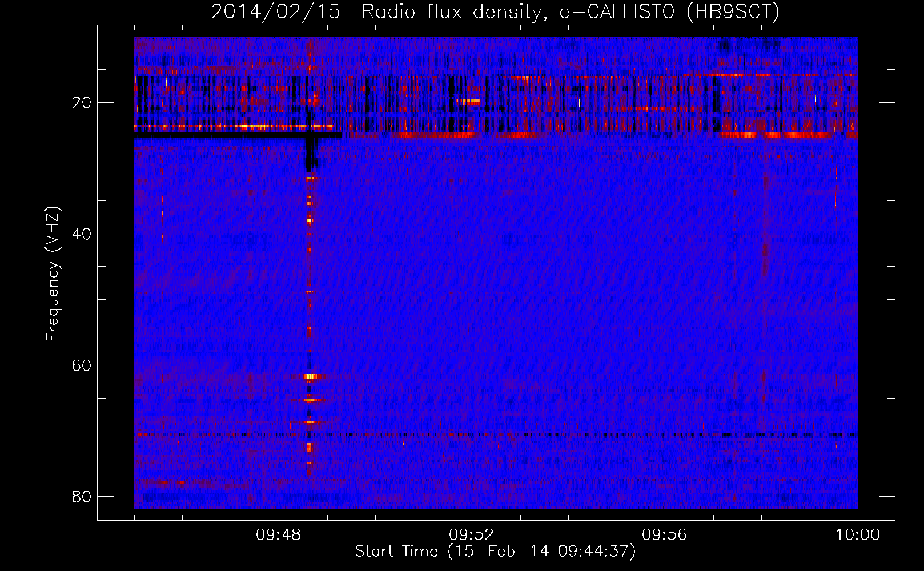Click the x-axis time label '10:00'
The image size is (924, 571).
tap(857, 535)
